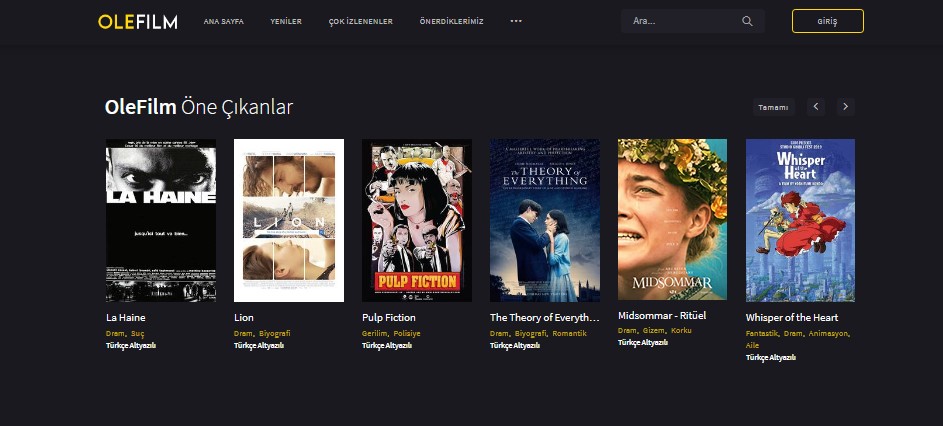Open the Midsommar poster
This screenshot has width=943, height=426.
672,219
